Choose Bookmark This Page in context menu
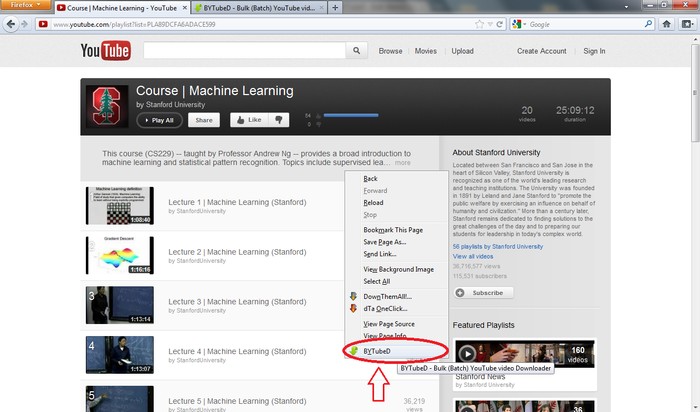The height and width of the screenshot is (412, 700). click(393, 230)
